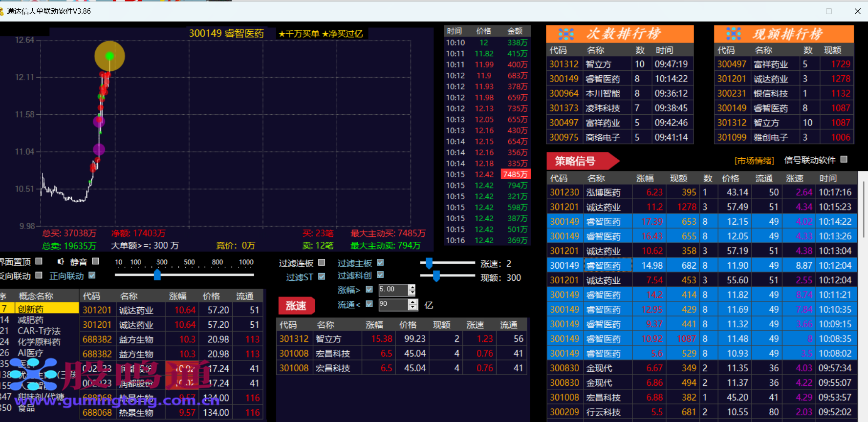Click 301312 智立方 row in 次数排行榜
868x422 pixels.
pos(620,64)
